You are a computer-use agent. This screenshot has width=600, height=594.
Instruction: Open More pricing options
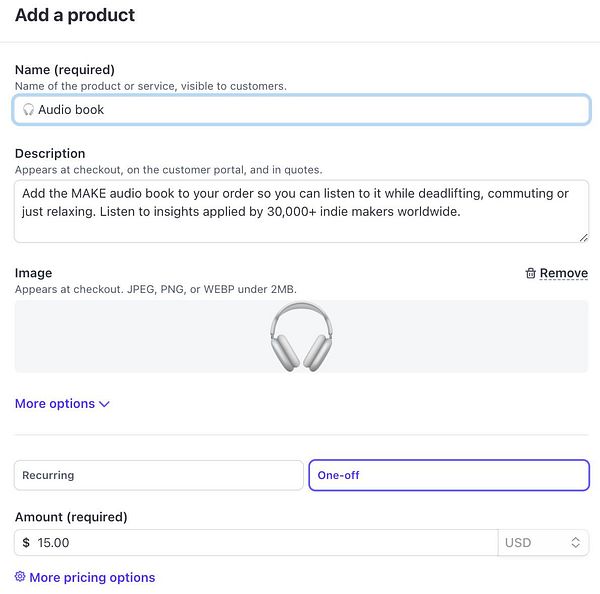(x=92, y=577)
